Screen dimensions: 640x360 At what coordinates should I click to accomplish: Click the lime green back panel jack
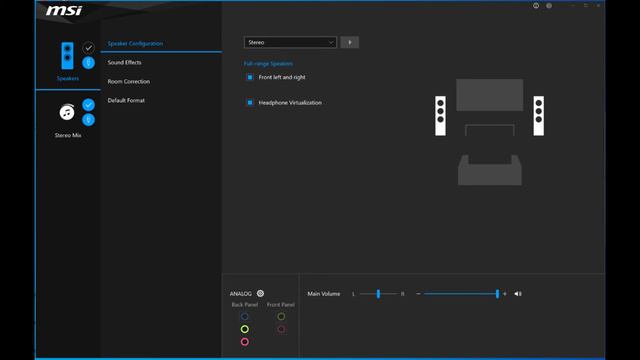(x=244, y=329)
